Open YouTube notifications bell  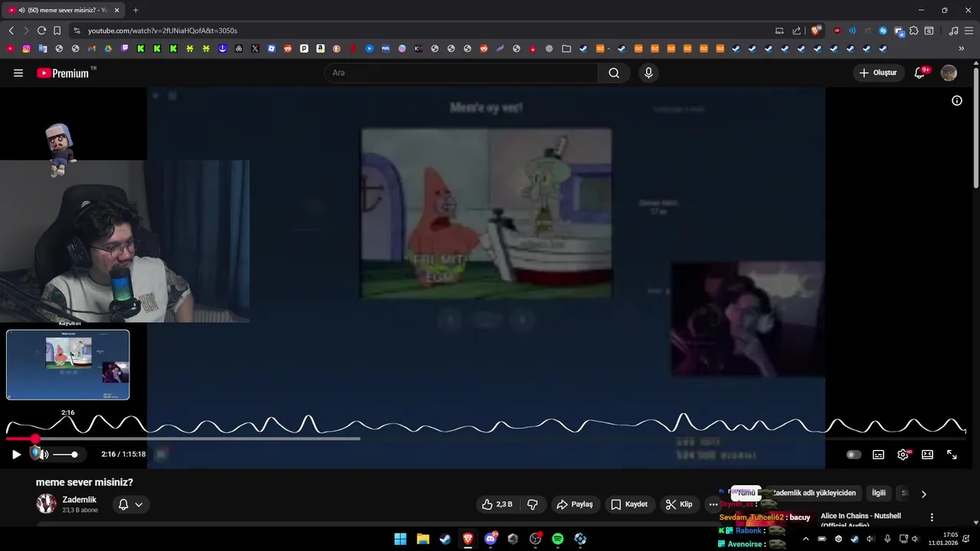920,73
